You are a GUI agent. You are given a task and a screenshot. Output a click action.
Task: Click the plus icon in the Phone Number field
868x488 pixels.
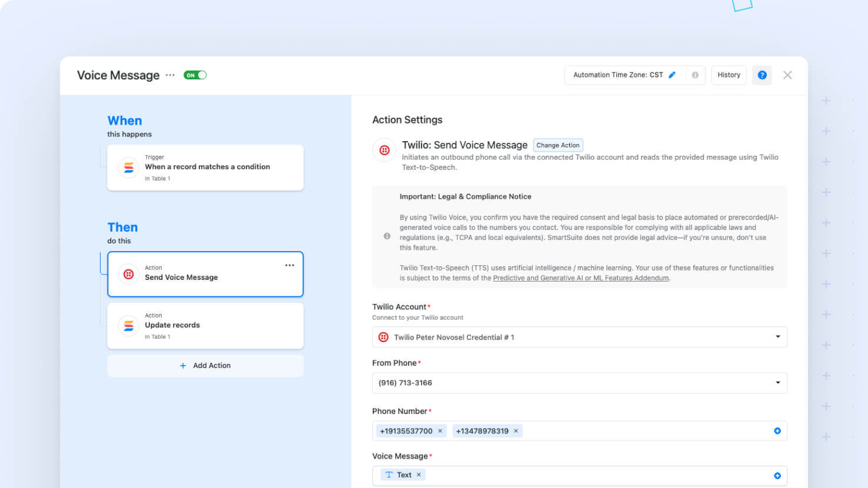[777, 431]
